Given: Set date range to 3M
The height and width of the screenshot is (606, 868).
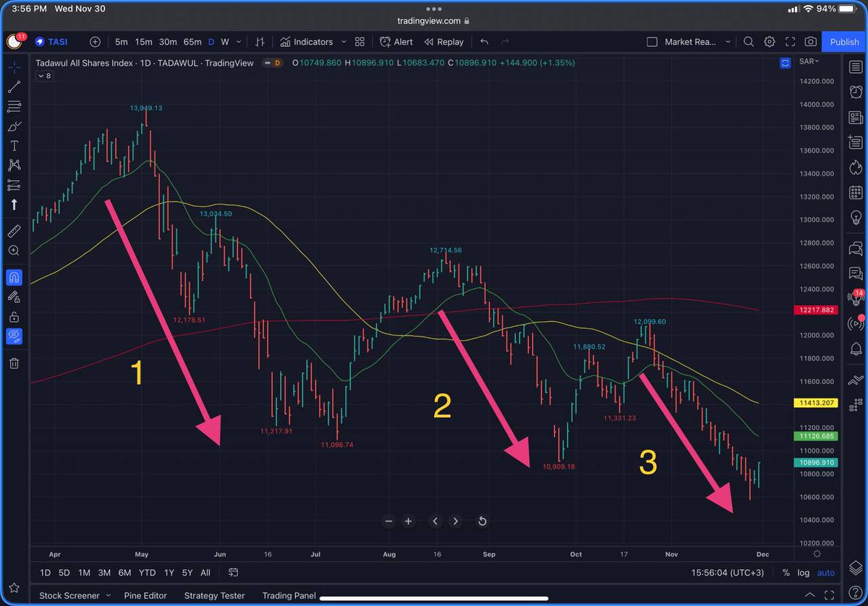Looking at the screenshot, I should click(x=104, y=573).
